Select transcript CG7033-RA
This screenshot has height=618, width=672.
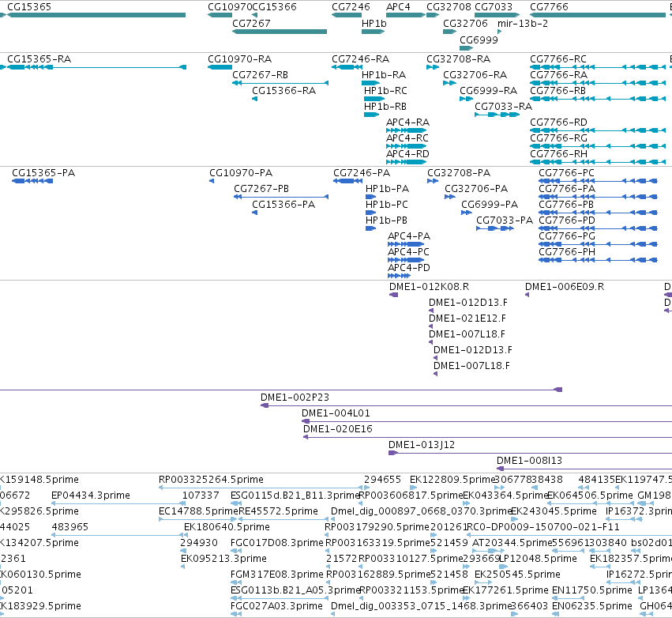click(497, 115)
